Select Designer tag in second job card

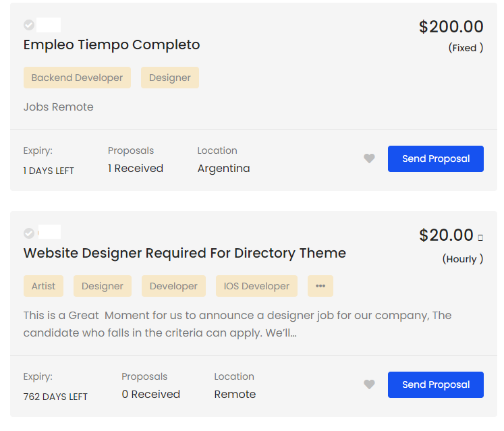[x=103, y=286]
